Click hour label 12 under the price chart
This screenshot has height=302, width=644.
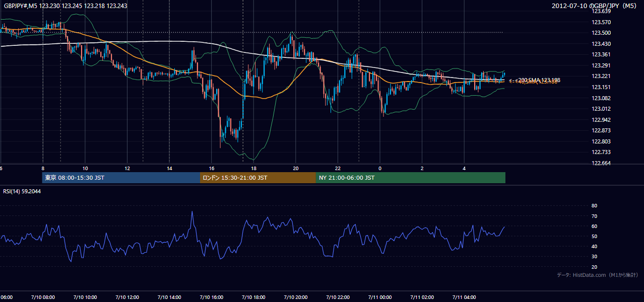[x=127, y=169]
